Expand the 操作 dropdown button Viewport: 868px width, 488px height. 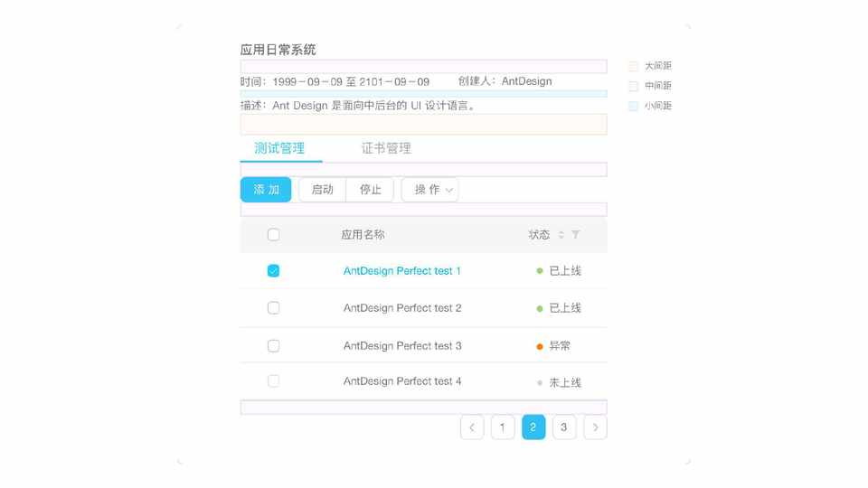click(429, 190)
